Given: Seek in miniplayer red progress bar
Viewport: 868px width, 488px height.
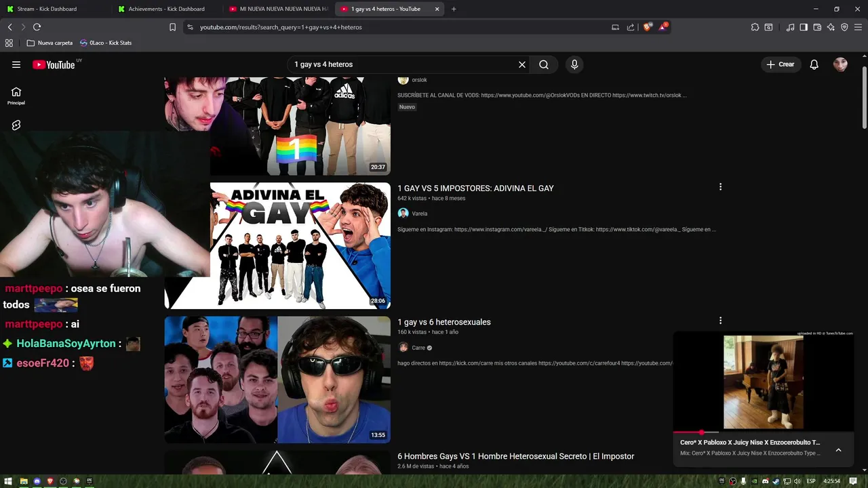Looking at the screenshot, I should click(763, 432).
